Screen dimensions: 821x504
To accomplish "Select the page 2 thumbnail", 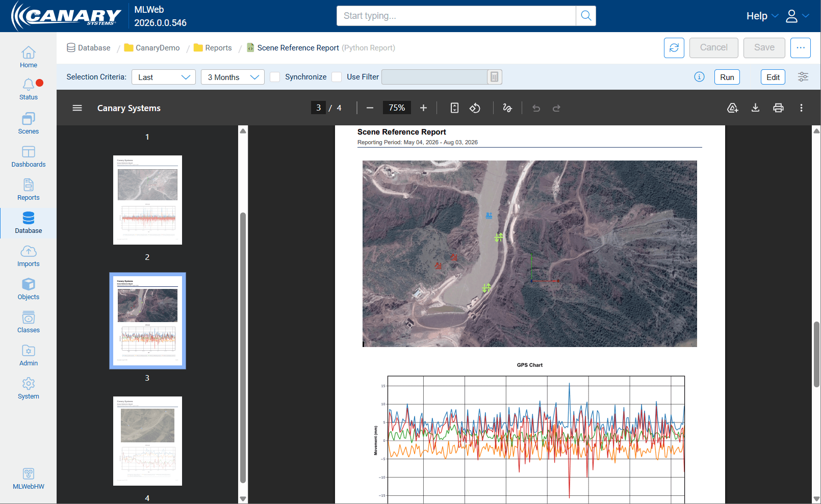I will [x=147, y=200].
